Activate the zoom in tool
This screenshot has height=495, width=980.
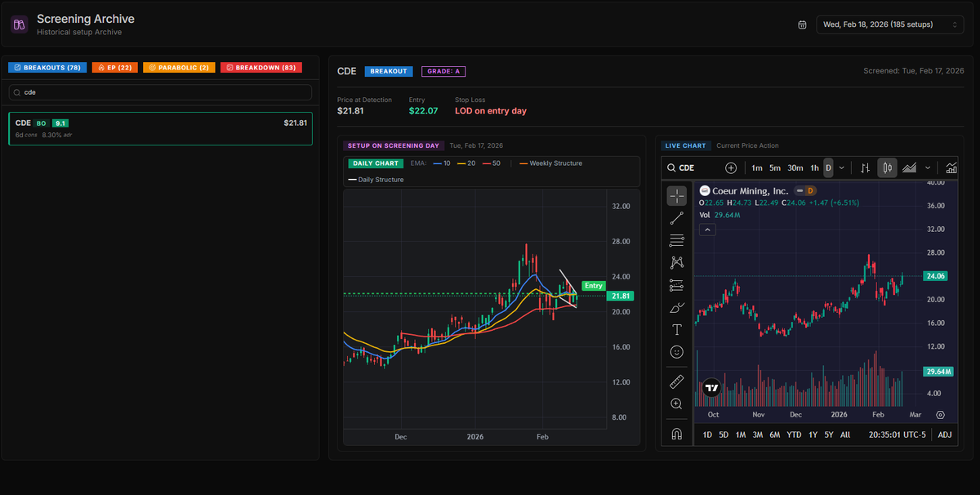pos(676,404)
